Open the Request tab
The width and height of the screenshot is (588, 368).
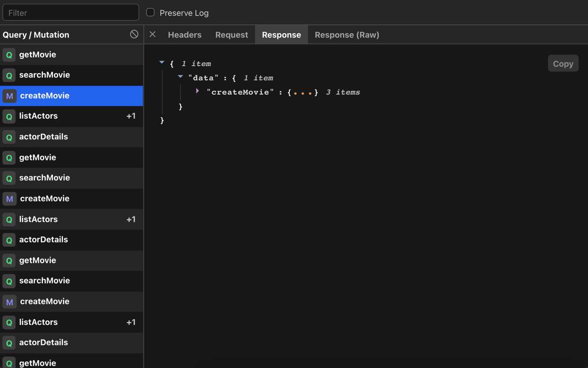tap(232, 34)
